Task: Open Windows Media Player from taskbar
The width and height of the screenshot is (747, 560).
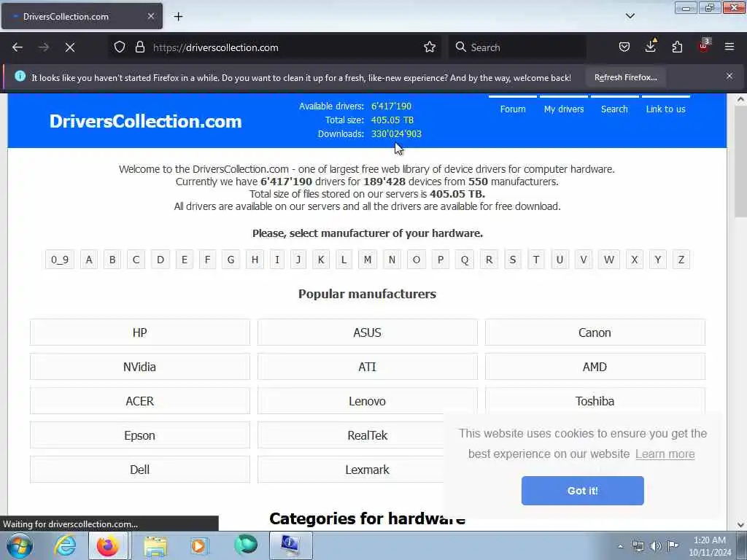Action: tap(200, 545)
